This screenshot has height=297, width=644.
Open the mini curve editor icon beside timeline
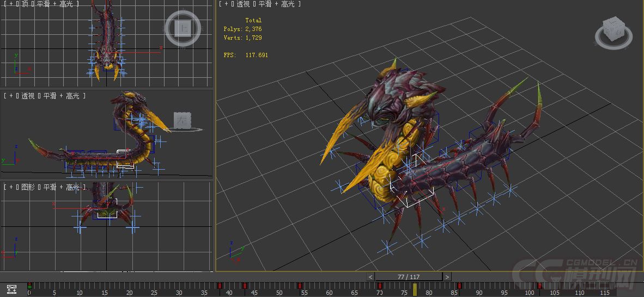(x=11, y=289)
